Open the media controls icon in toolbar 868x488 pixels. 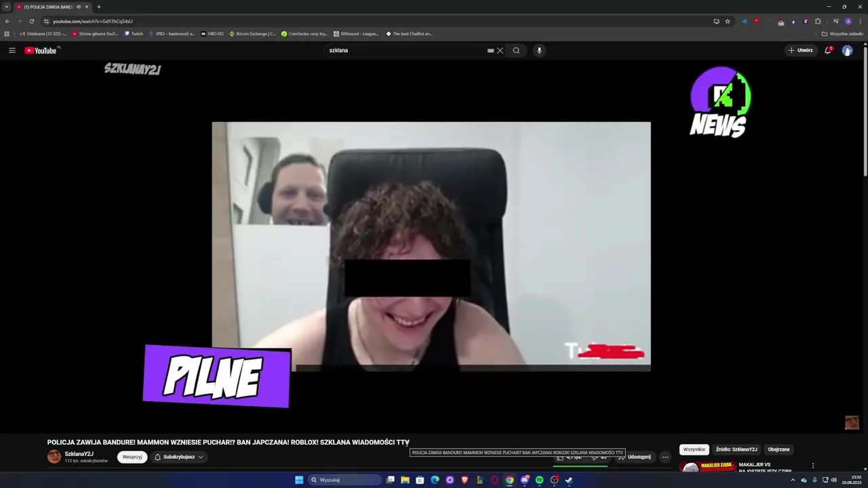pos(835,21)
